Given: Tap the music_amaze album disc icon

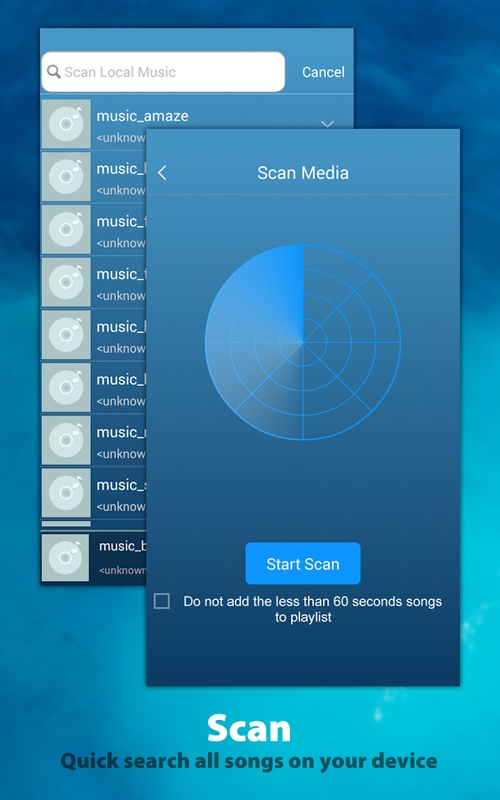Looking at the screenshot, I should click(66, 124).
